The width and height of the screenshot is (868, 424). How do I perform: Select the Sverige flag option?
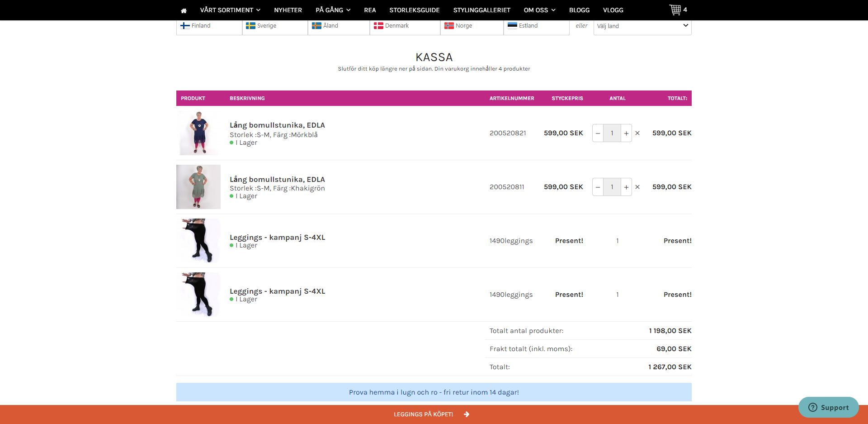point(275,26)
